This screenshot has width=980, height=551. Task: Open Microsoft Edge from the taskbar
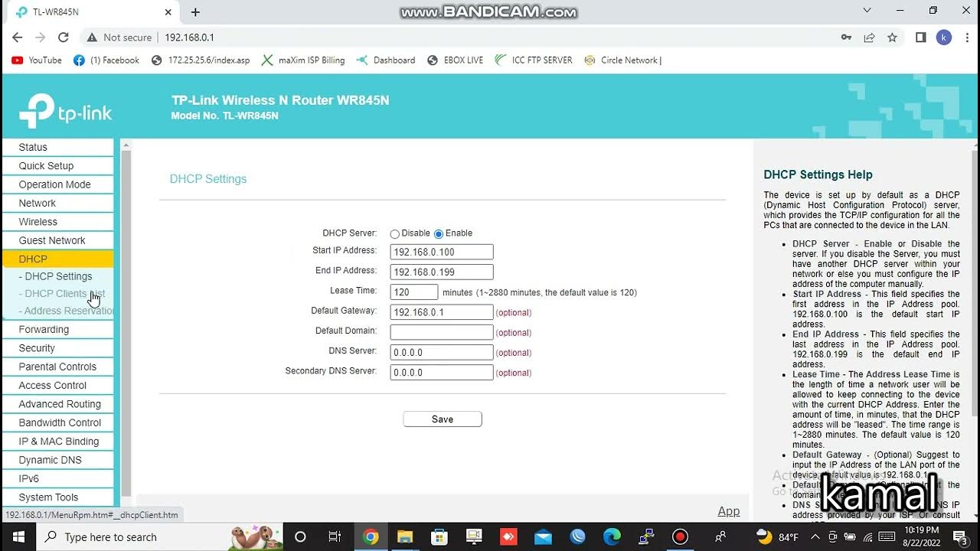click(612, 536)
